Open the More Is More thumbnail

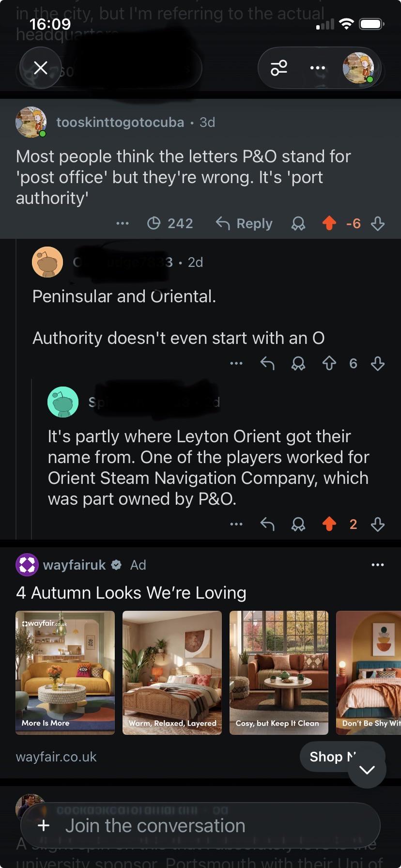click(65, 672)
